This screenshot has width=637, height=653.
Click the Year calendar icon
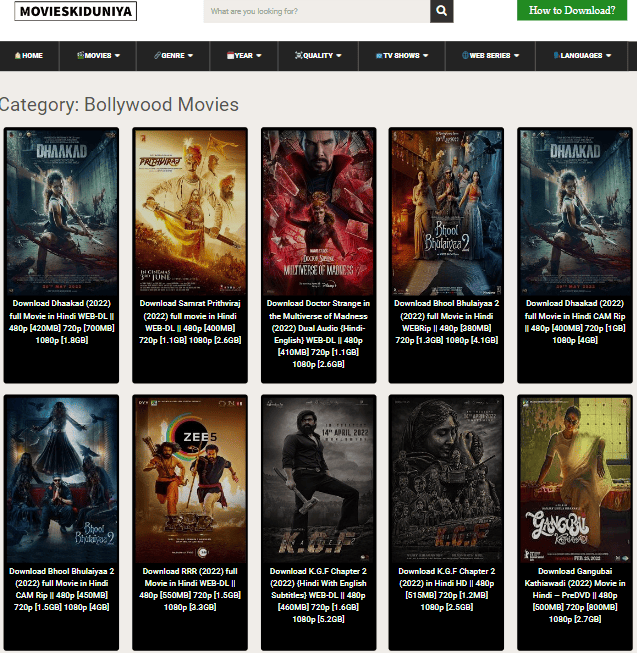[230, 55]
